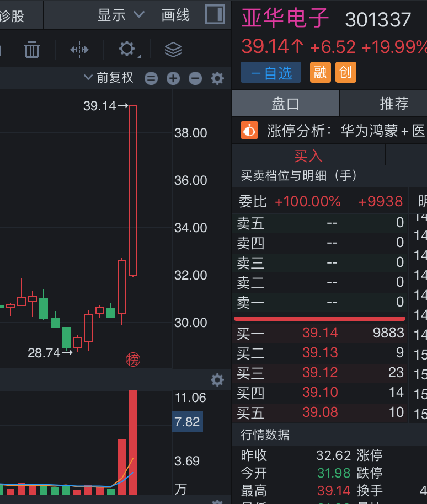Open the chart layers stack icon

tap(173, 50)
